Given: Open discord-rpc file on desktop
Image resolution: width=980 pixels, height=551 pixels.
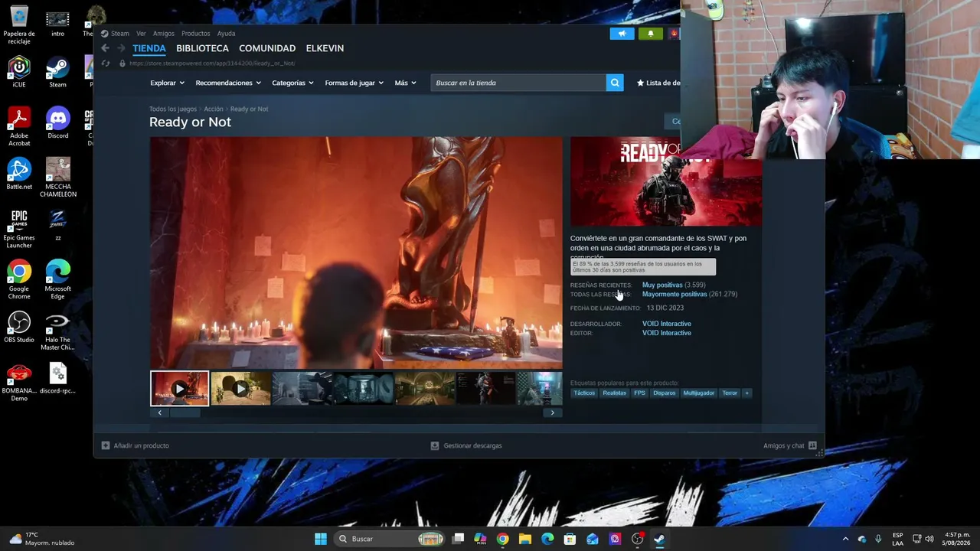Looking at the screenshot, I should tap(58, 379).
